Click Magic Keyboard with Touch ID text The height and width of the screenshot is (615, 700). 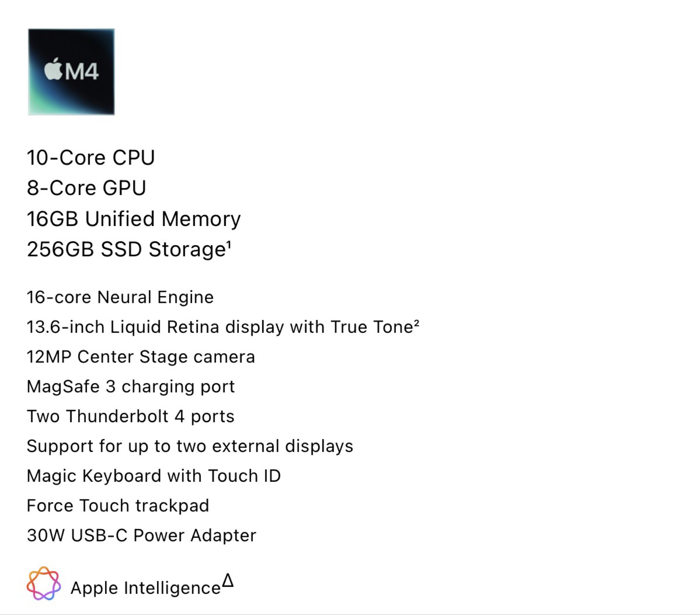(x=154, y=476)
